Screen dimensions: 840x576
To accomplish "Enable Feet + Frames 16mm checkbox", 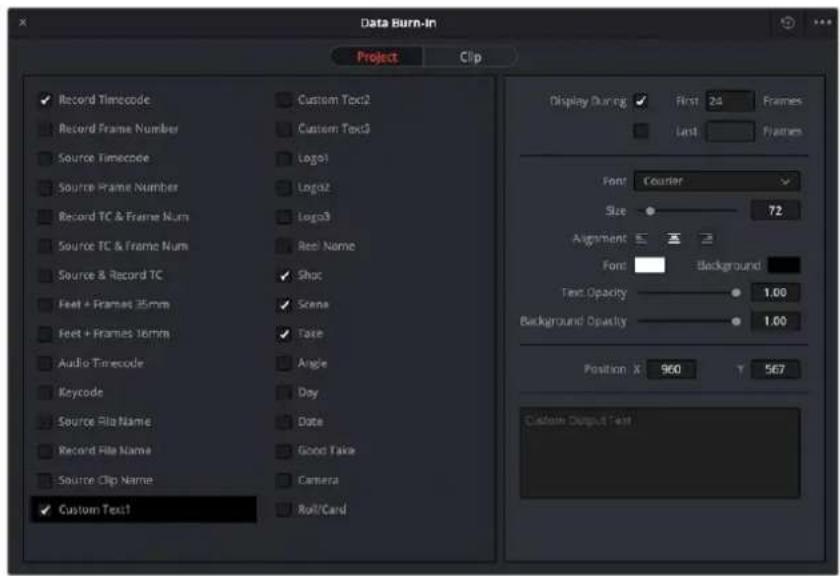I will 45,334.
